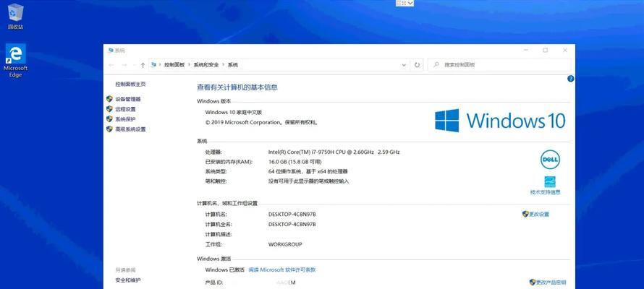This screenshot has height=289, width=644.
Task: Click the Windows 10 家庭中文版 text
Action: 233,112
